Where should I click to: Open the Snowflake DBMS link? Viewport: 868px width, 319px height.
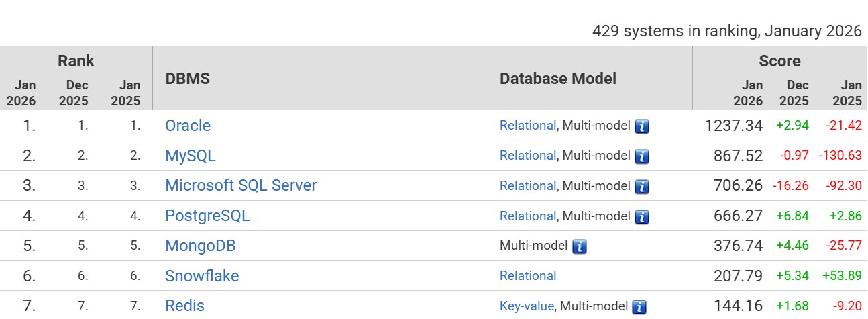(202, 276)
